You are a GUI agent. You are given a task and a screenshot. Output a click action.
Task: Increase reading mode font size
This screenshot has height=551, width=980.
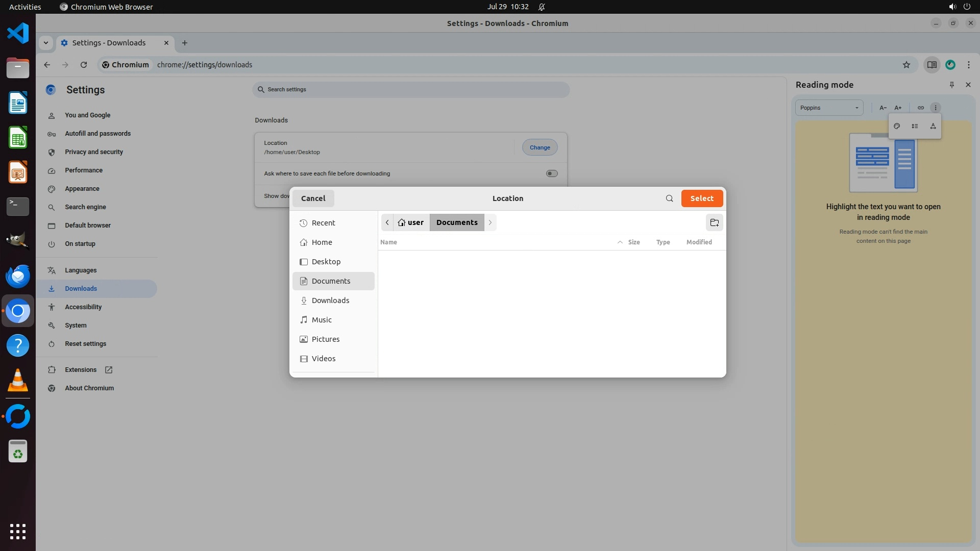click(898, 108)
